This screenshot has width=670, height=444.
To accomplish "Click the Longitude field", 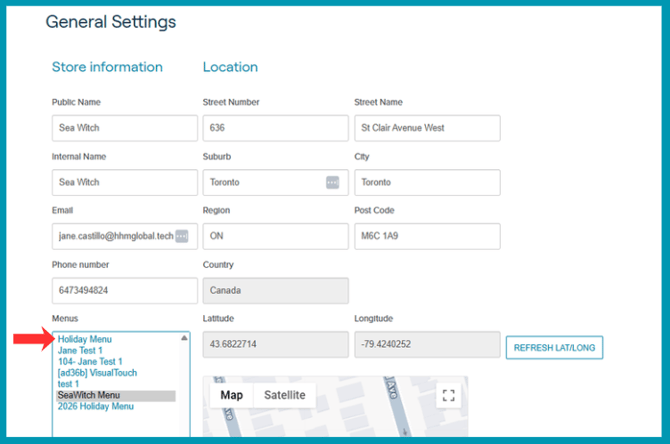I will [427, 344].
